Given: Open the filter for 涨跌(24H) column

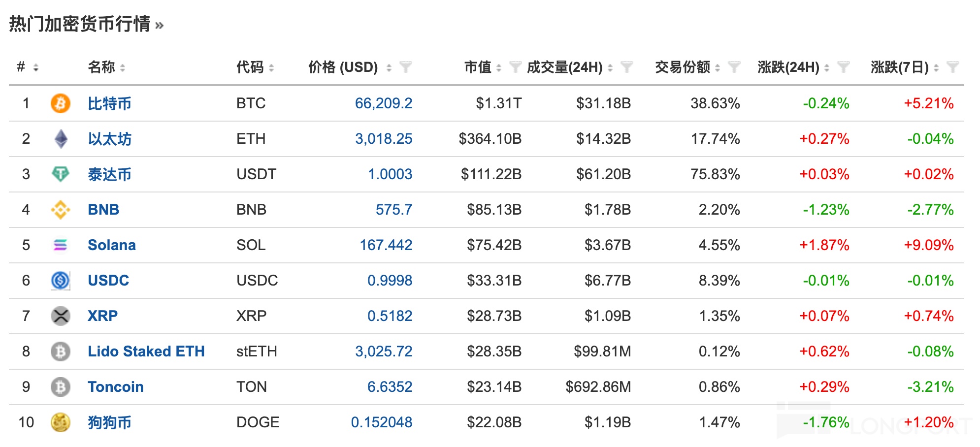Looking at the screenshot, I should [x=843, y=67].
